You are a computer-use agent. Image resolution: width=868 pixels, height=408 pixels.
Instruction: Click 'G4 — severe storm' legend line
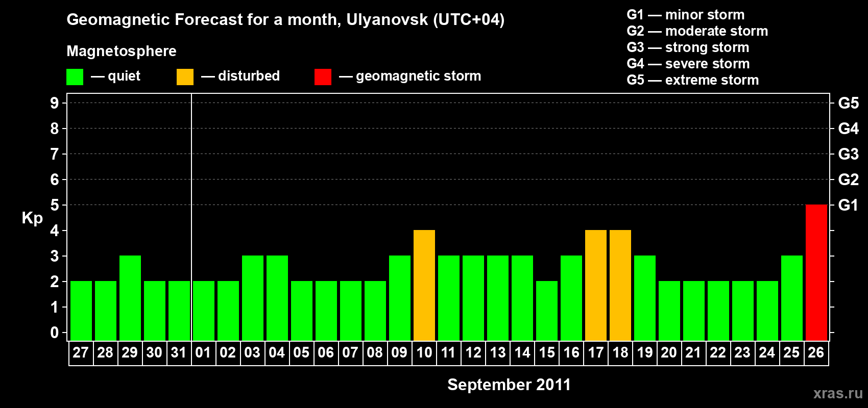click(x=688, y=64)
